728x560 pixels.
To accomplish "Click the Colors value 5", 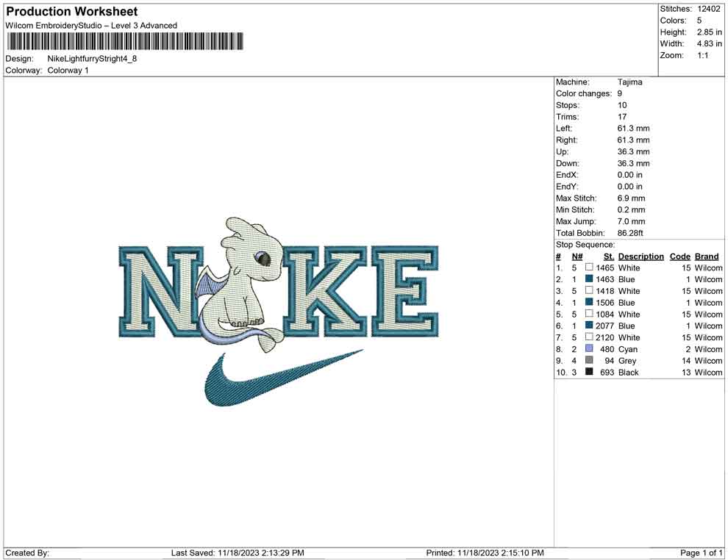I will [x=699, y=21].
